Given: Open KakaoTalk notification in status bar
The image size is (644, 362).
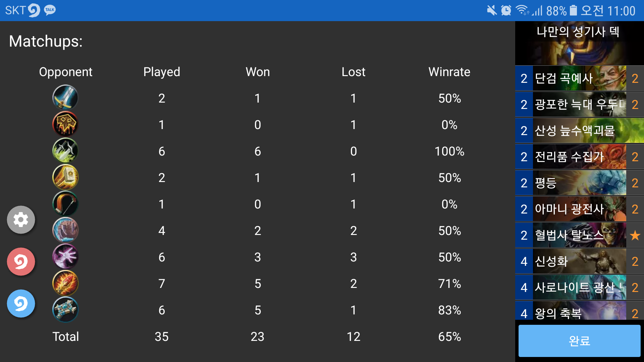Looking at the screenshot, I should 50,10.
